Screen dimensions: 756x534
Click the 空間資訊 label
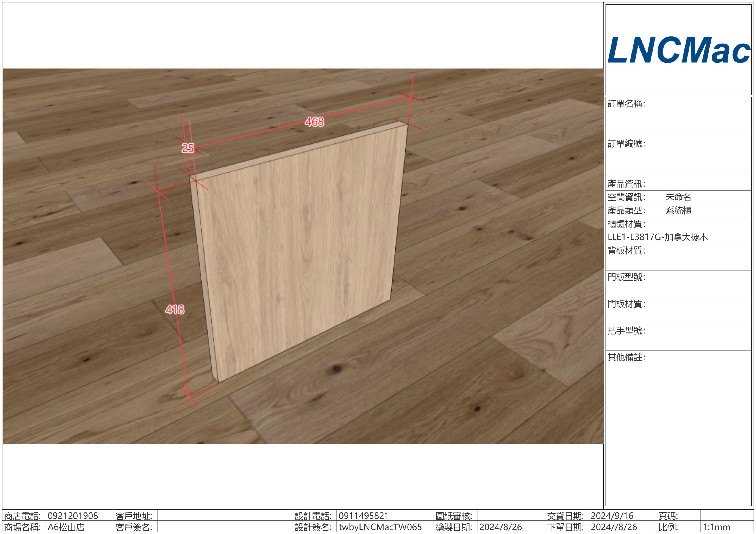(626, 197)
